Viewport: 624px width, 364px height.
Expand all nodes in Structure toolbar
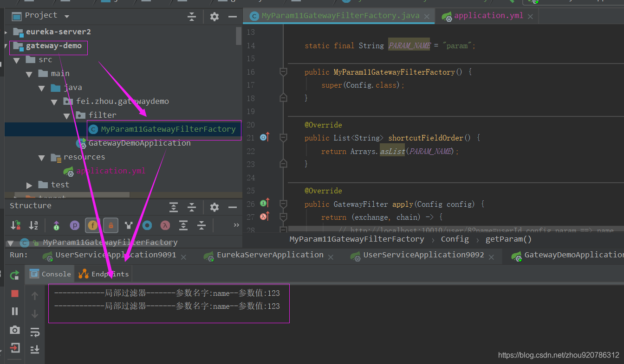(x=183, y=225)
